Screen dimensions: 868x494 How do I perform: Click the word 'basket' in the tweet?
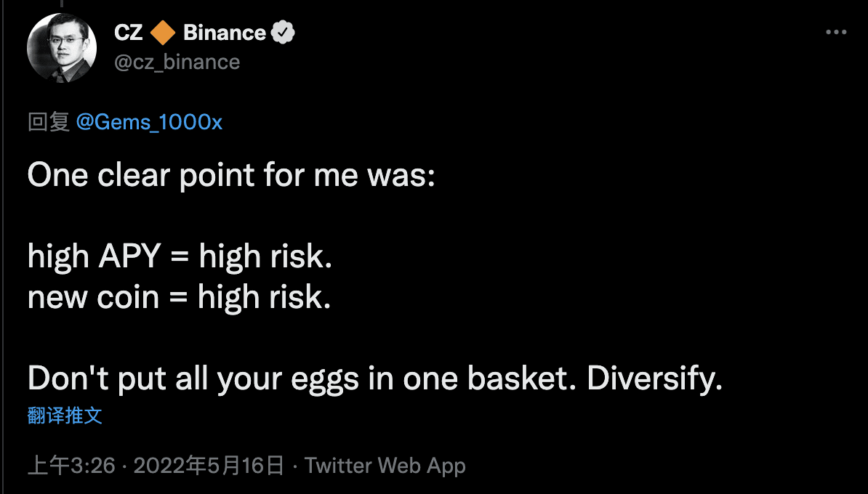[518, 378]
